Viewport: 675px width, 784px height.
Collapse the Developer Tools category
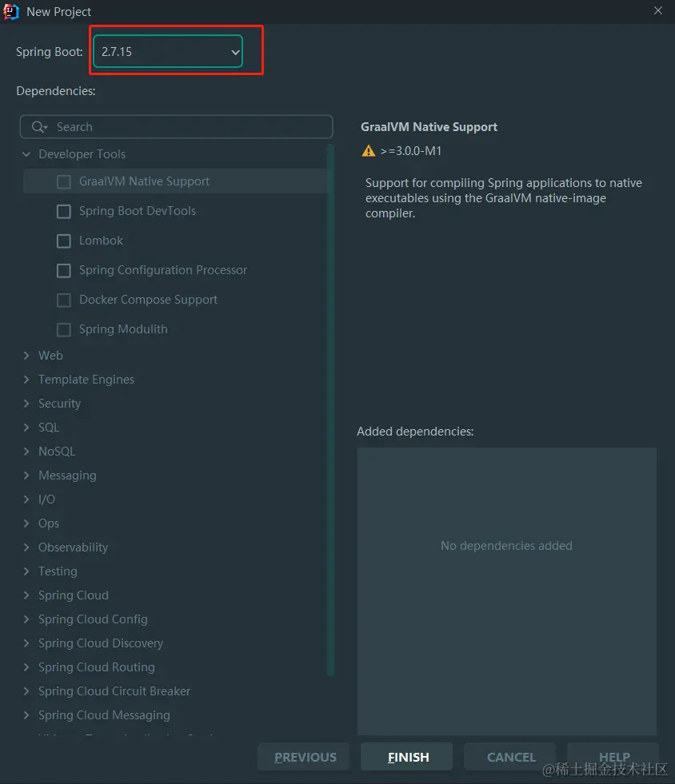coord(26,154)
